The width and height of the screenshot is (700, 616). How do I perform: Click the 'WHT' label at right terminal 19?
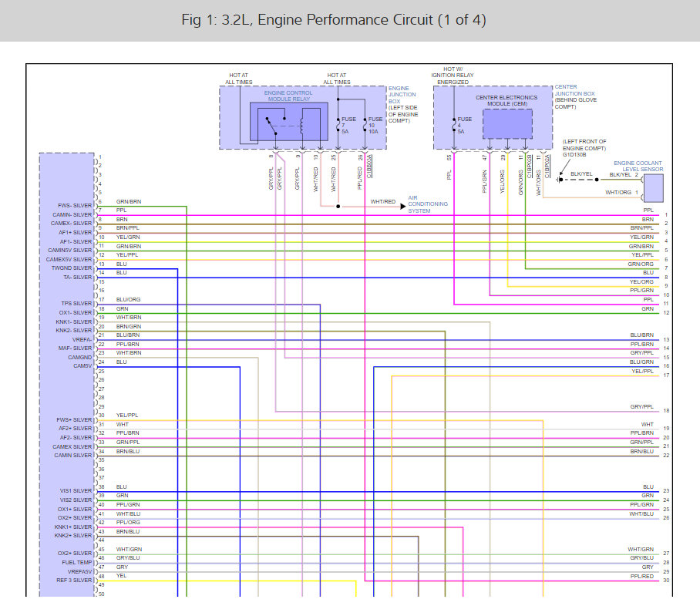tap(648, 425)
